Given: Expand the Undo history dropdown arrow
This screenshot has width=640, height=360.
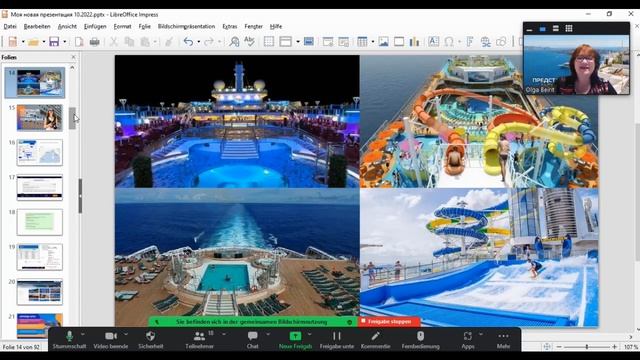Looking at the screenshot, I should coord(199,42).
